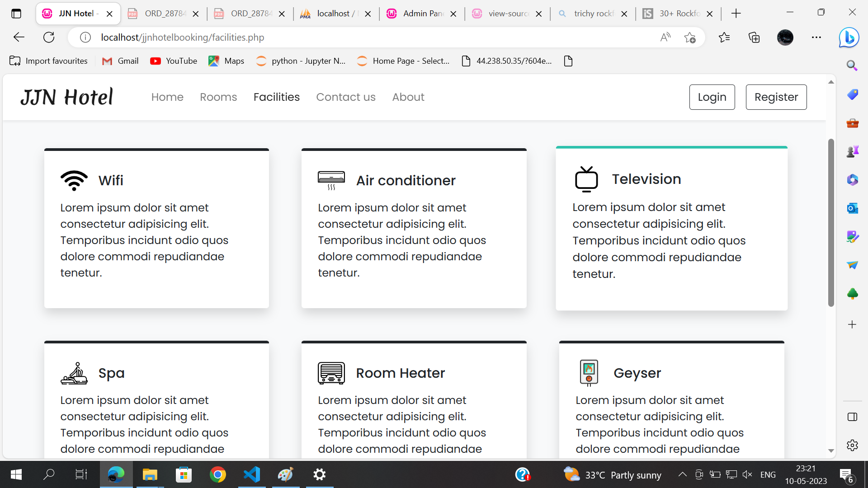This screenshot has width=868, height=488.
Task: Click the Wifi facility icon
Action: [x=74, y=181]
